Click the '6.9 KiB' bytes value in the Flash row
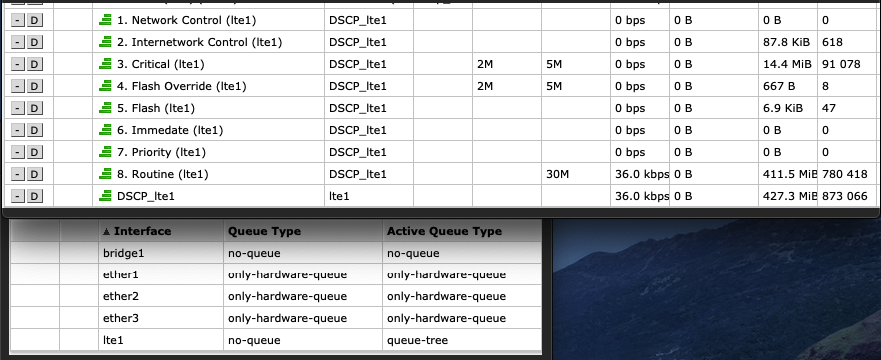881x360 pixels. pos(783,108)
